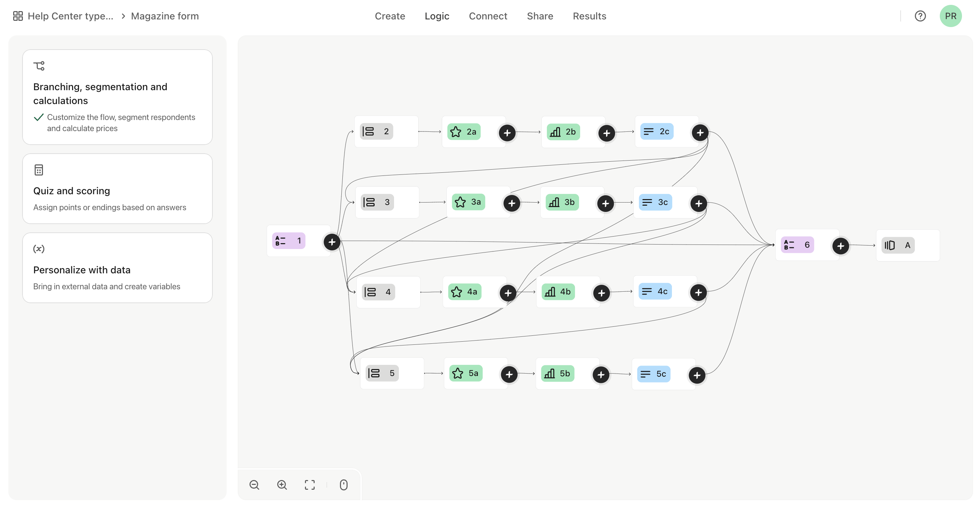The width and height of the screenshot is (980, 505).
Task: Open the workspace grid icon
Action: point(18,16)
